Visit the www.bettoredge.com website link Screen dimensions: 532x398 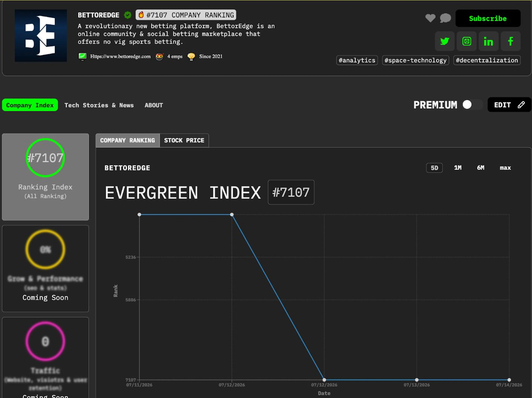pos(120,56)
